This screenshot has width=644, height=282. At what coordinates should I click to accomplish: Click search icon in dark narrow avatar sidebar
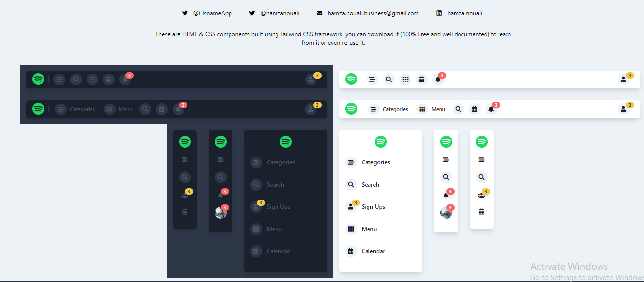click(221, 177)
